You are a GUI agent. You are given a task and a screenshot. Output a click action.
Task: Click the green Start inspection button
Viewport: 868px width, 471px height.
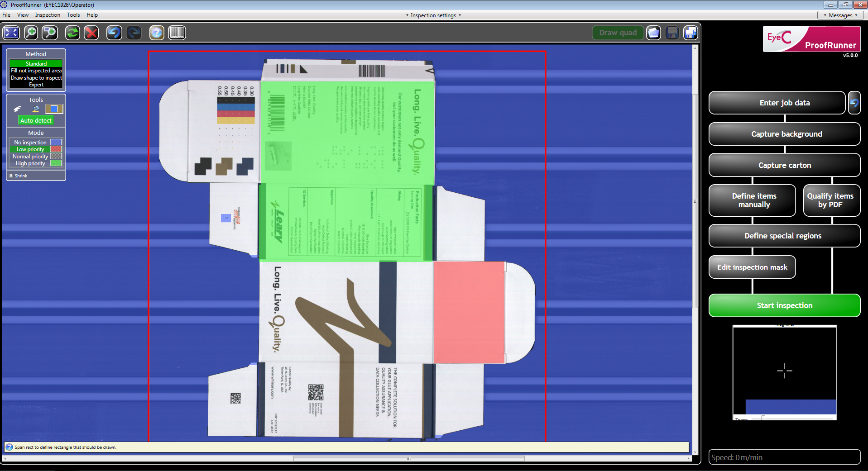click(785, 305)
